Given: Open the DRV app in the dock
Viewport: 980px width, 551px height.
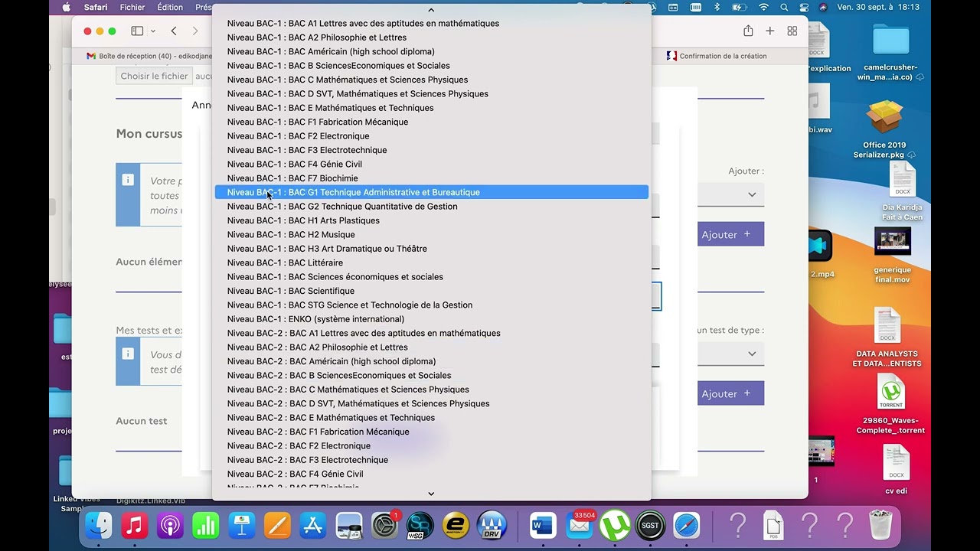Looking at the screenshot, I should pyautogui.click(x=492, y=526).
